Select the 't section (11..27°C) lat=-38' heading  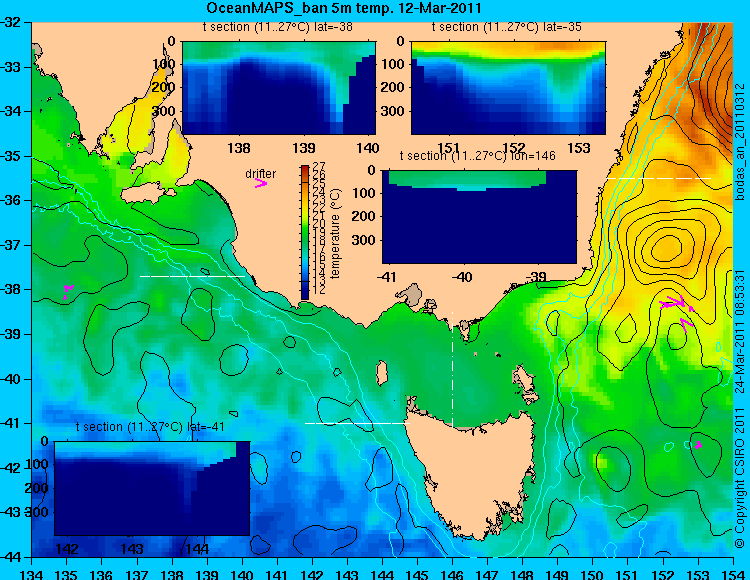pyautogui.click(x=277, y=27)
